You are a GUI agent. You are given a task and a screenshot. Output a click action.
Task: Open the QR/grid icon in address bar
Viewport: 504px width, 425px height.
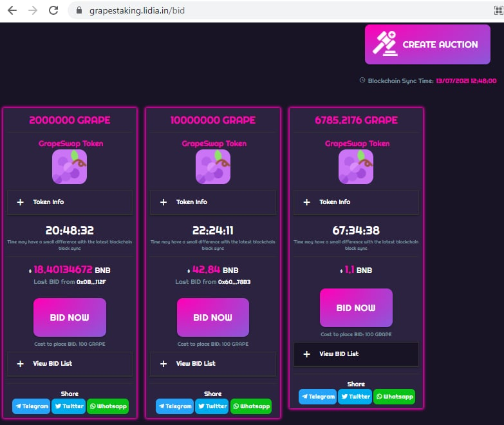pyautogui.click(x=499, y=10)
